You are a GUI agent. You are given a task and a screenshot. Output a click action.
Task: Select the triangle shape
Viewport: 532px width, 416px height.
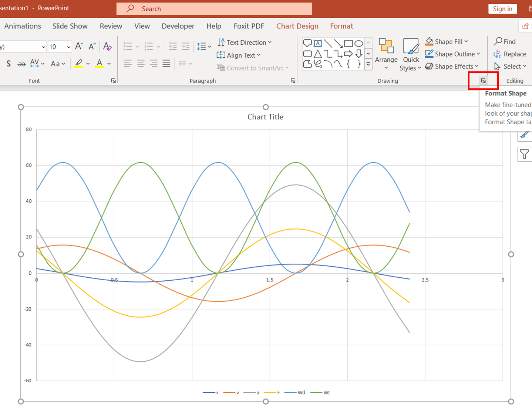(x=318, y=54)
